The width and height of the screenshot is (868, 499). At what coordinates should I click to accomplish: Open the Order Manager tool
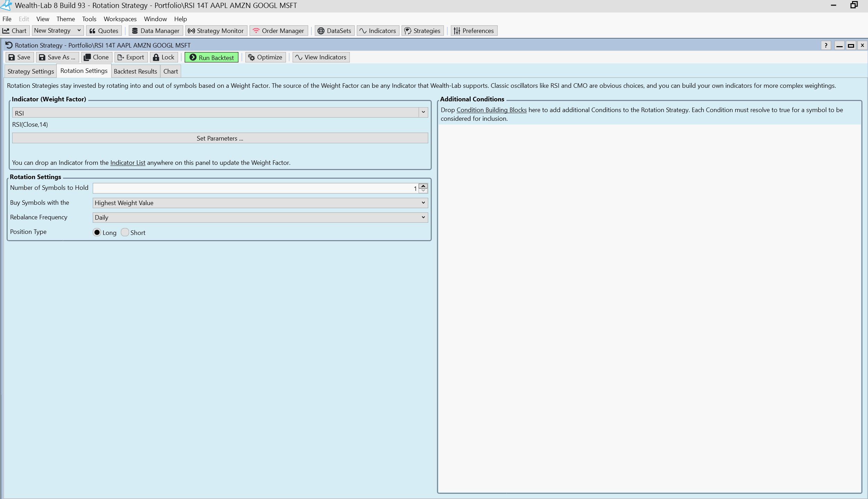click(x=278, y=31)
